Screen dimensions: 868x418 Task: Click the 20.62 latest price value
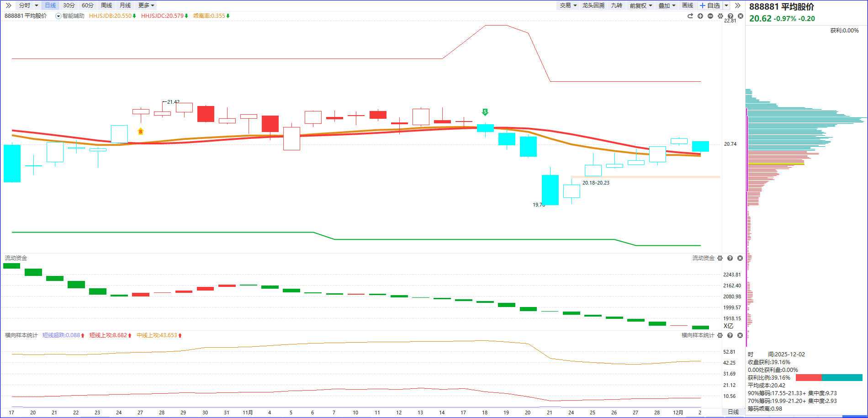(x=760, y=19)
